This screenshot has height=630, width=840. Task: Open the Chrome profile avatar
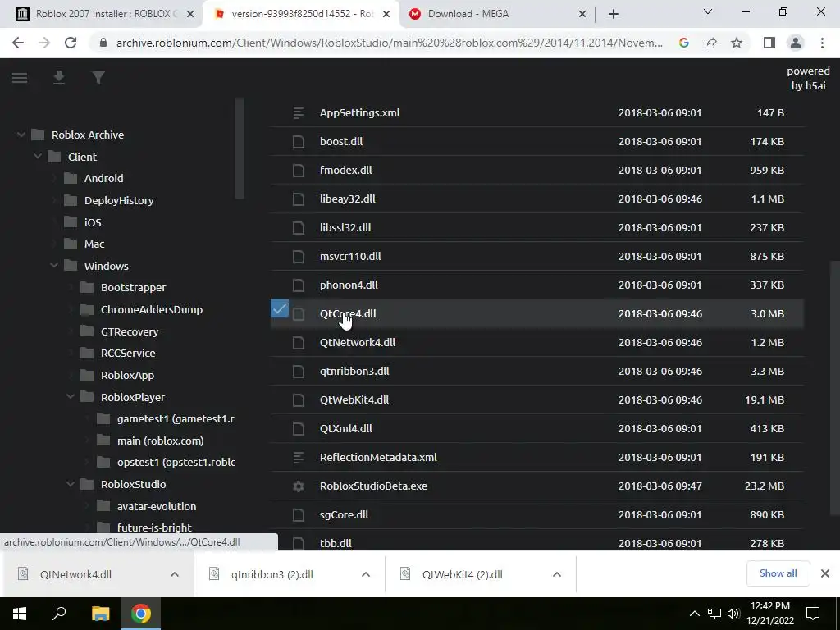coord(796,43)
